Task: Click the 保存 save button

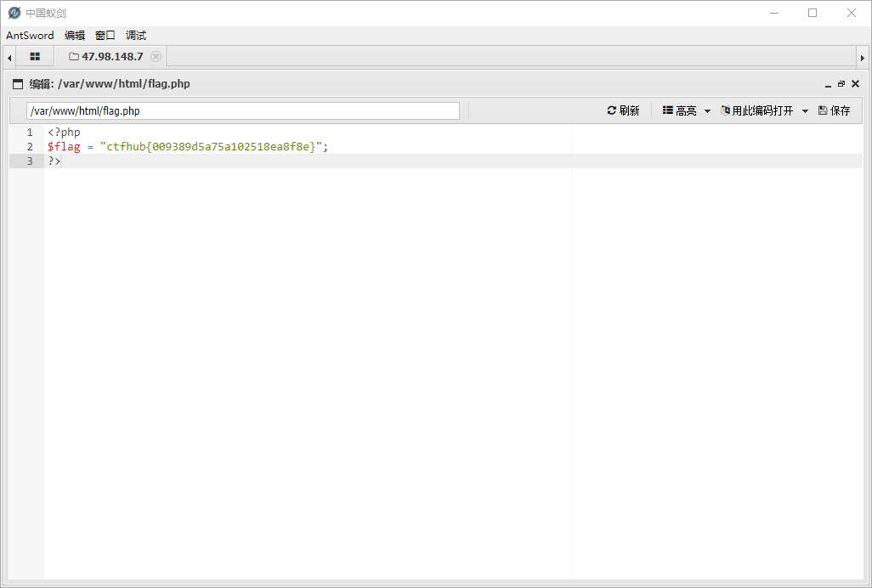Action: 835,110
